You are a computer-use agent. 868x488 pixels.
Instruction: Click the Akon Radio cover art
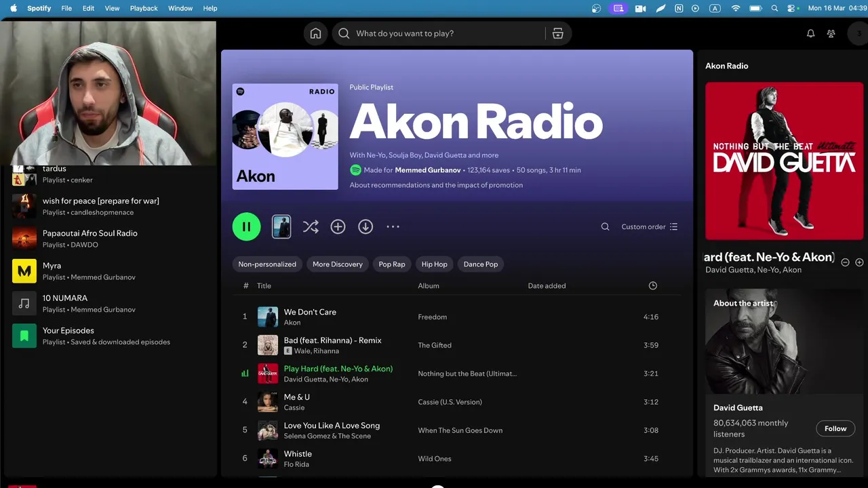pyautogui.click(x=285, y=137)
